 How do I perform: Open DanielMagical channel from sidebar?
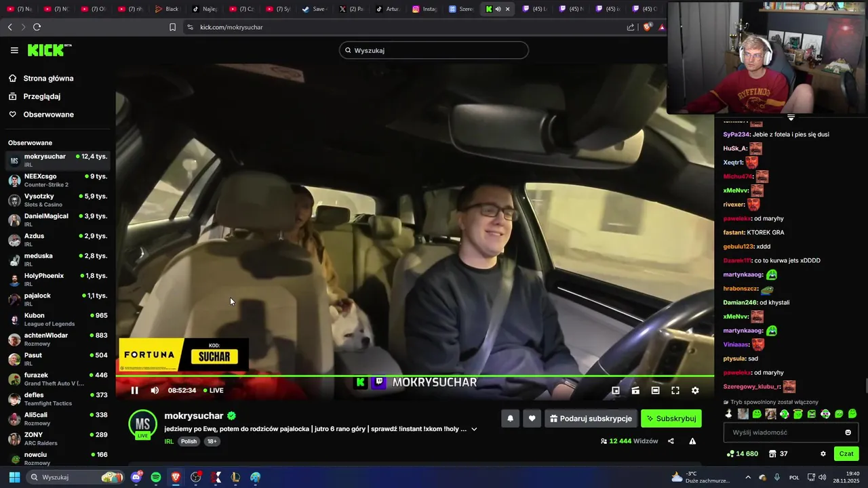[x=58, y=220]
